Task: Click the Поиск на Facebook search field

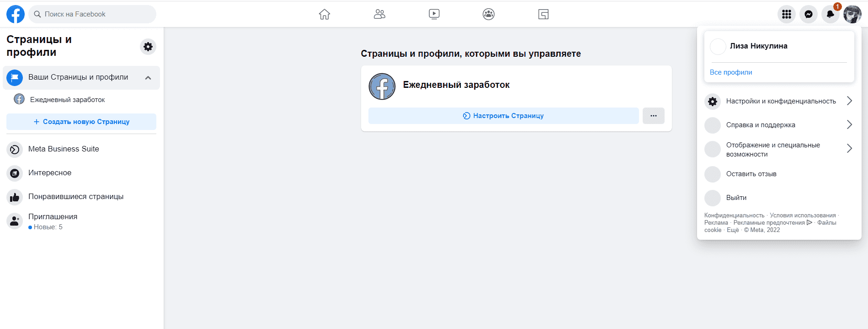Action: (96, 14)
